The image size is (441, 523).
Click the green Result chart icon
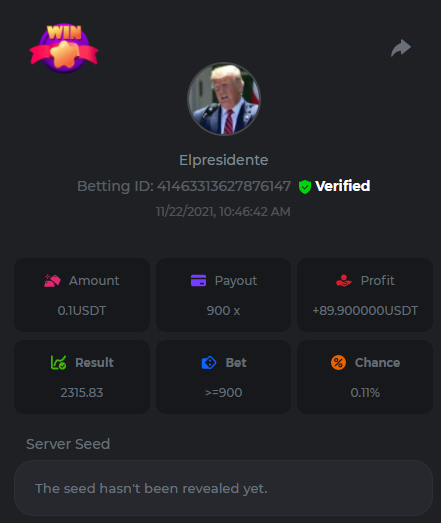click(58, 363)
